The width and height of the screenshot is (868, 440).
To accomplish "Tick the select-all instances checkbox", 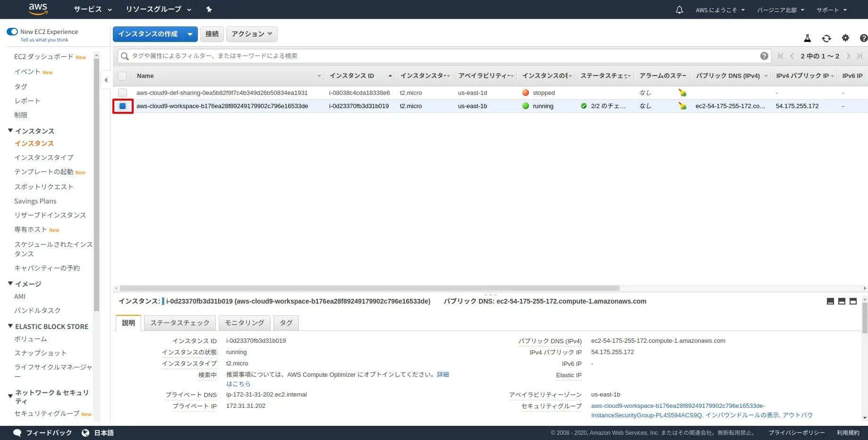I will pos(122,76).
